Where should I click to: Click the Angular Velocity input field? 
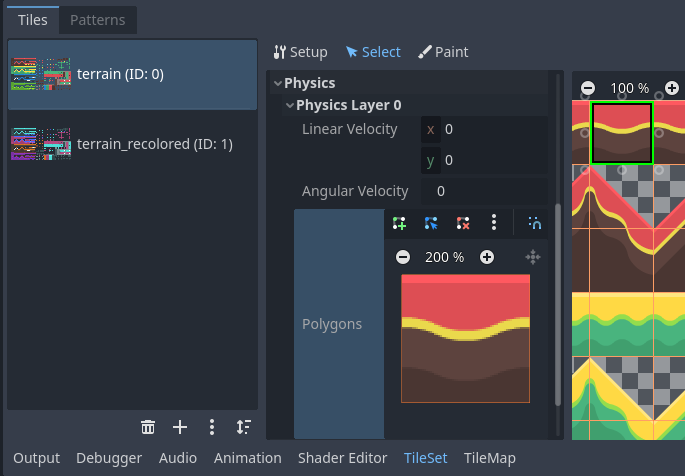pyautogui.click(x=488, y=191)
